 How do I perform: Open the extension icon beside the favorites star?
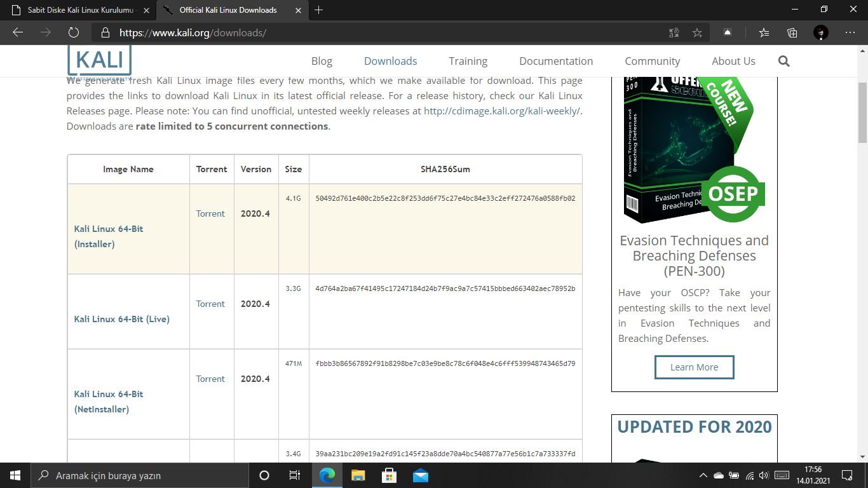[x=728, y=32]
